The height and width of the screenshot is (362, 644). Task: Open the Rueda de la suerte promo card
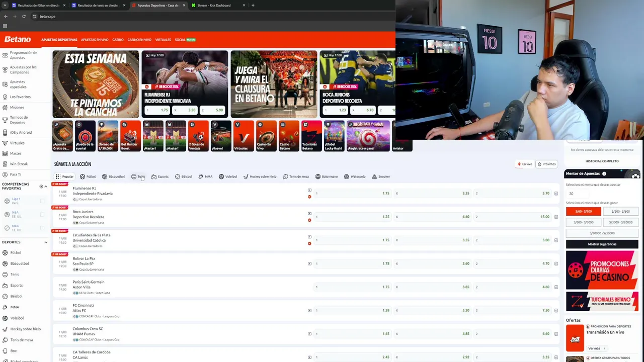(85, 136)
